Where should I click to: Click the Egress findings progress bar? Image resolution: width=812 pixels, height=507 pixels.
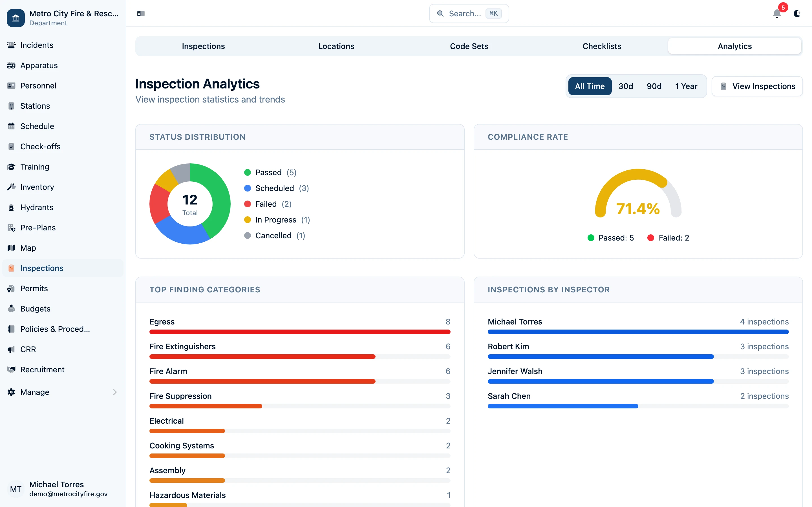[x=300, y=332]
